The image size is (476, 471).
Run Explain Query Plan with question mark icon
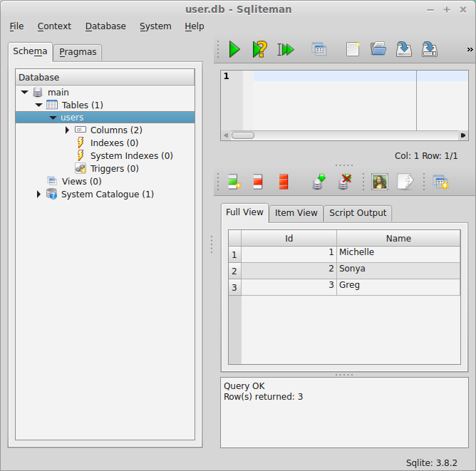pyautogui.click(x=260, y=49)
